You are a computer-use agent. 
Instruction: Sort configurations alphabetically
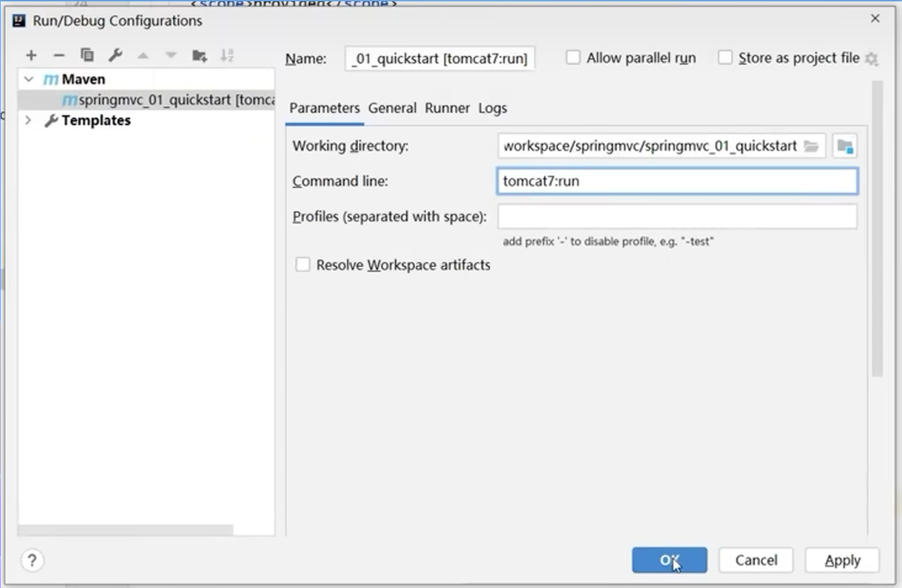[x=227, y=55]
